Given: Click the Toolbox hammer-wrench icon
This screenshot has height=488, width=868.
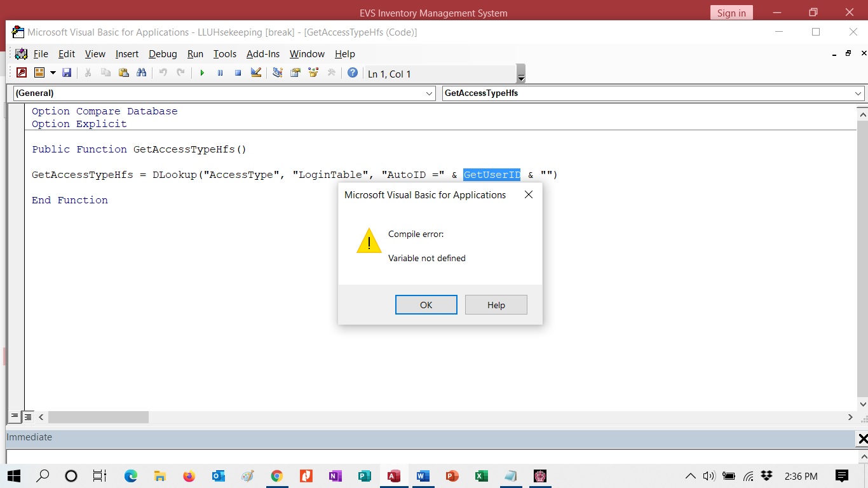Looking at the screenshot, I should 331,73.
